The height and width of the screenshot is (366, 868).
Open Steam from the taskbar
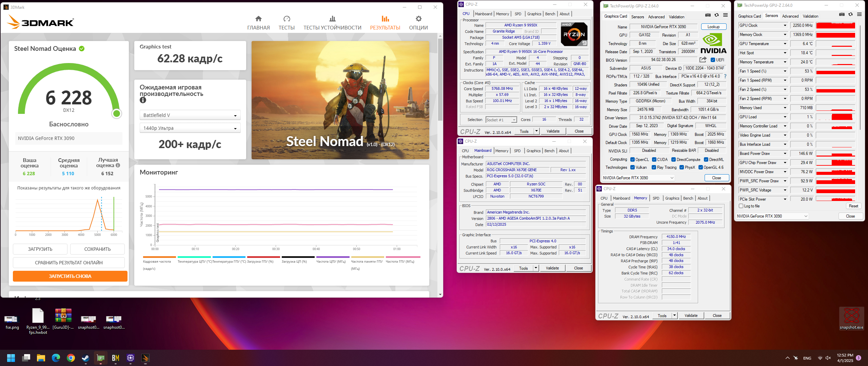click(85, 358)
